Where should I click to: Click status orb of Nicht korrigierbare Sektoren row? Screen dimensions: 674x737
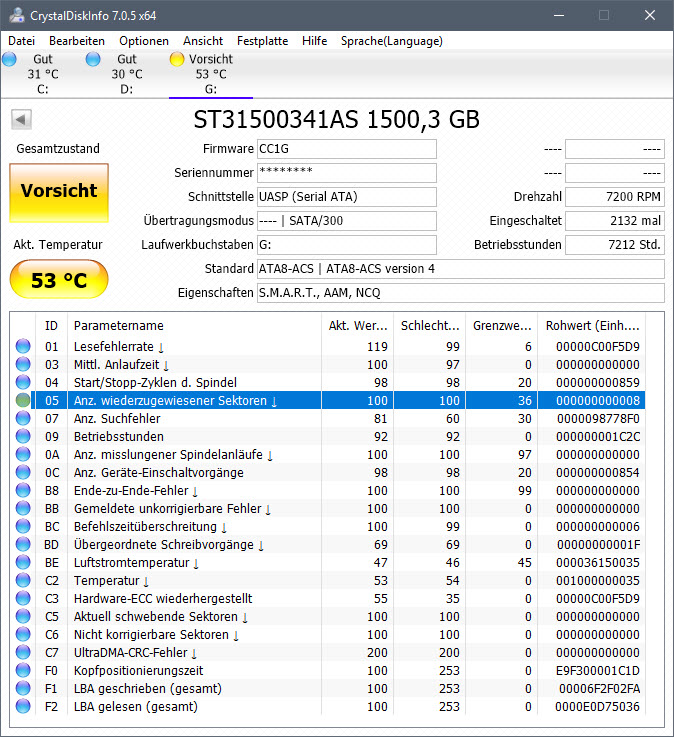(23, 635)
